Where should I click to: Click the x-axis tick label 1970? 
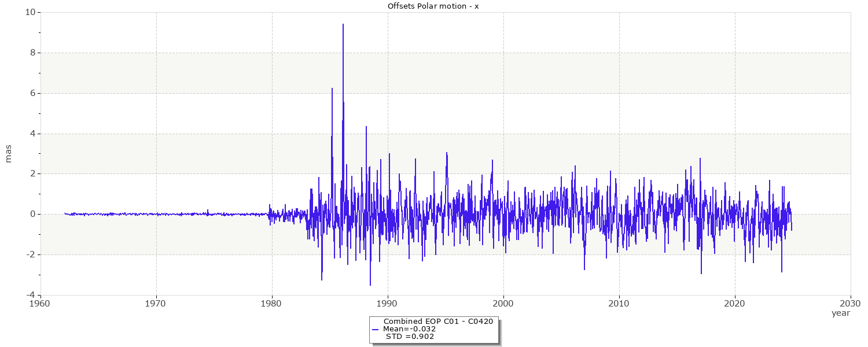click(x=156, y=303)
